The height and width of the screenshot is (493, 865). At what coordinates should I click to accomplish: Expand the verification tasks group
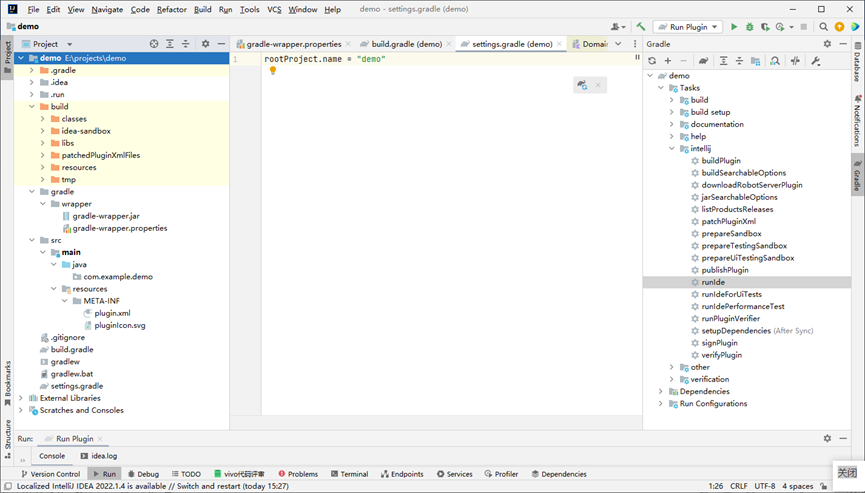click(x=671, y=379)
